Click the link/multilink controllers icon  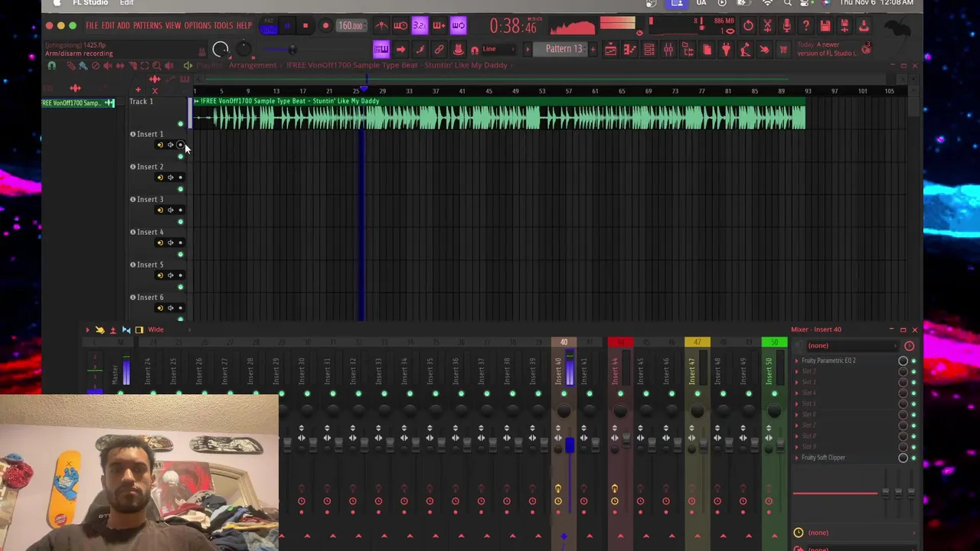pos(439,50)
